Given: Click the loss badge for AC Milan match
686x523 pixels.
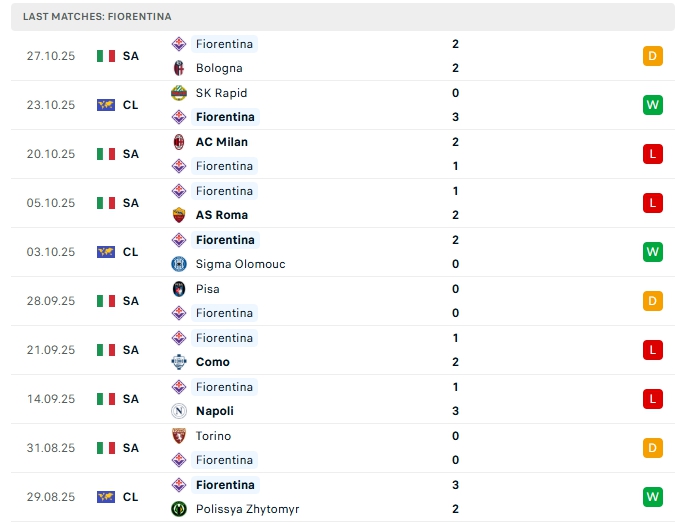Looking at the screenshot, I should [653, 154].
